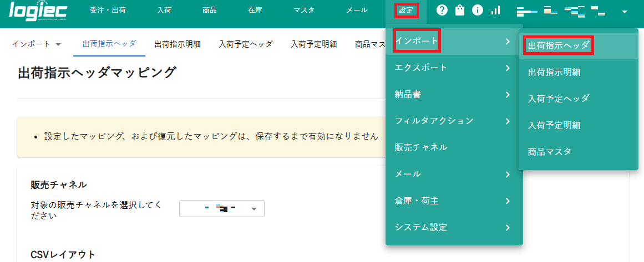Click the bar chart statistics icon
Viewport: 644px width, 262px height.
496,11
